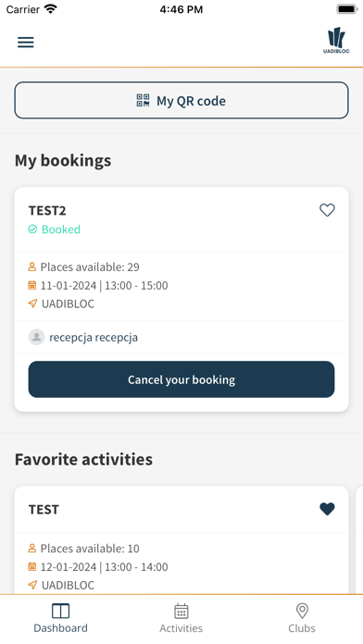The height and width of the screenshot is (644, 363).
Task: Open the TEST favorite activity card title
Action: coord(44,510)
